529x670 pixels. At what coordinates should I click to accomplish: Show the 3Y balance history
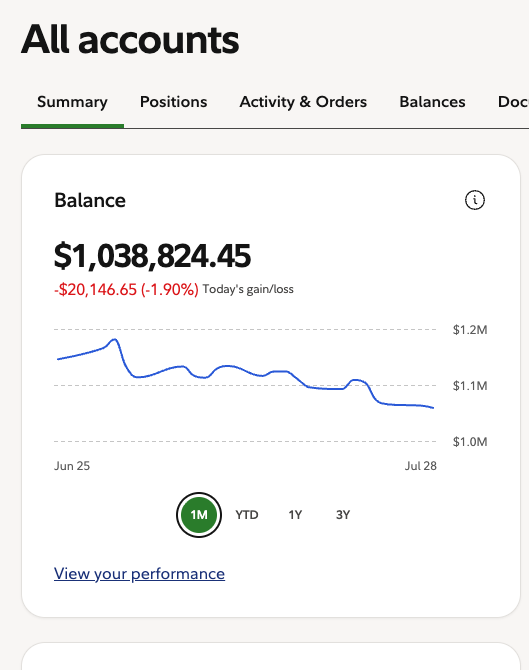[x=343, y=515]
